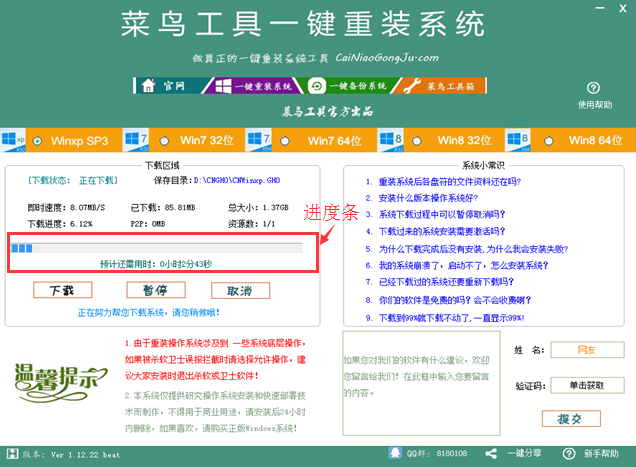Open 使用帮助 question mark icon

tap(593, 88)
